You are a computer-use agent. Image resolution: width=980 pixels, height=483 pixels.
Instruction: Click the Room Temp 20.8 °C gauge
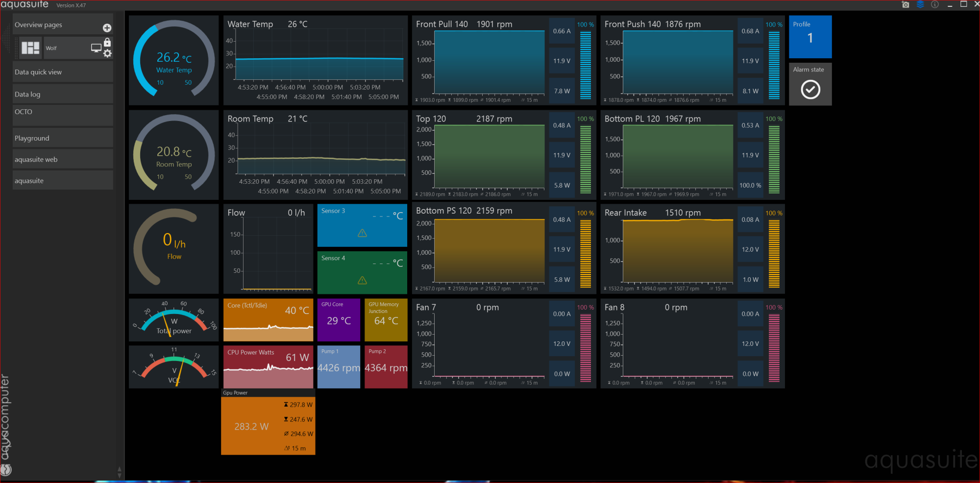pyautogui.click(x=174, y=155)
